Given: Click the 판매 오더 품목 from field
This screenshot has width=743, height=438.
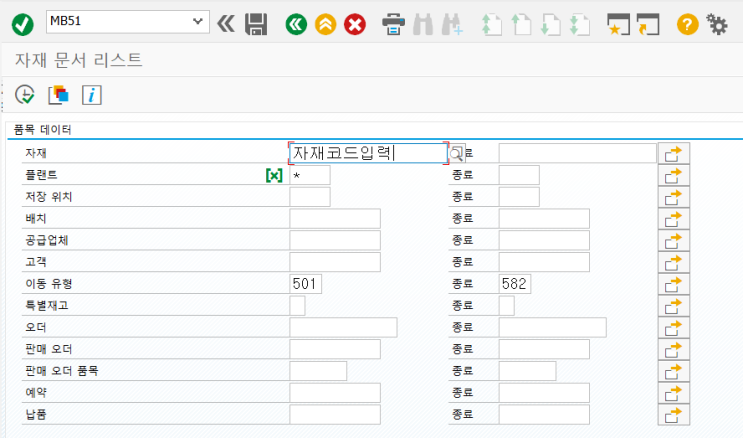Looking at the screenshot, I should tap(318, 371).
